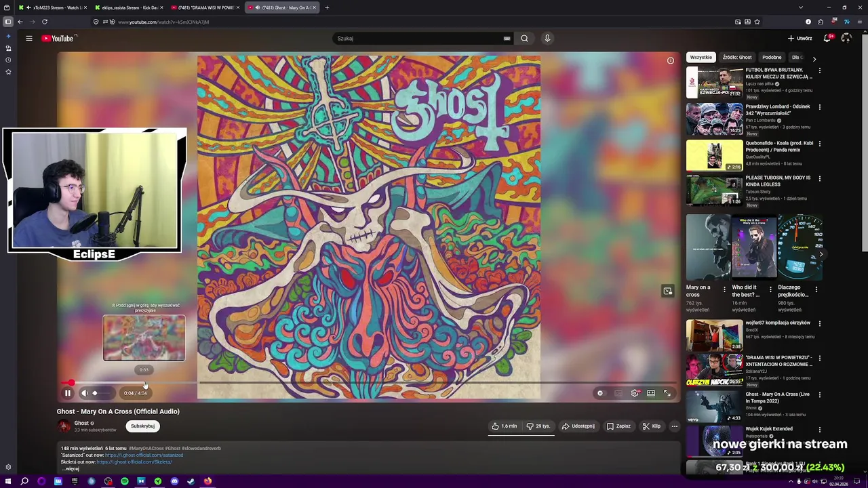Open the FUTBOL BYWA BRUTALNY thumbnail
868x488 pixels.
coord(715,82)
